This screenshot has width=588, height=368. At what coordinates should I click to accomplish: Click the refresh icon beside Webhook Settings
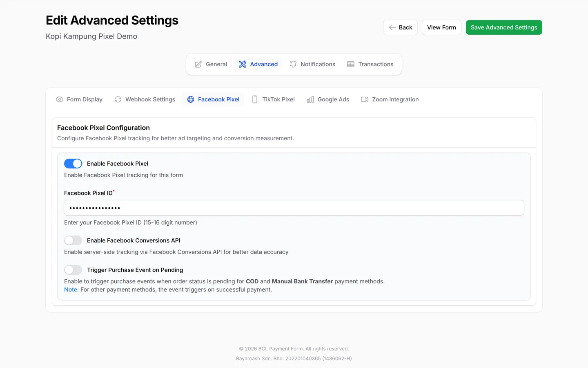[x=118, y=99]
